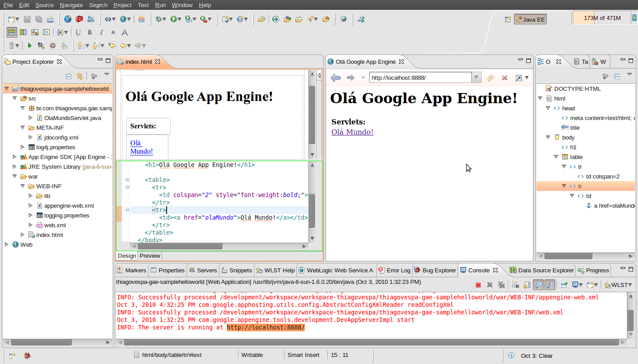Switch to the Servers tab
Image resolution: width=638 pixels, height=364 pixels.
pos(202,270)
